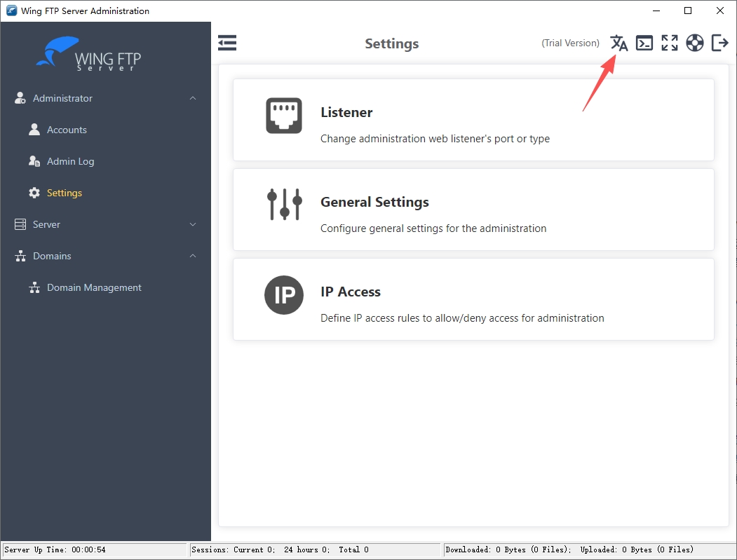Collapse the sidebar with hamburger icon
737x560 pixels.
[227, 43]
